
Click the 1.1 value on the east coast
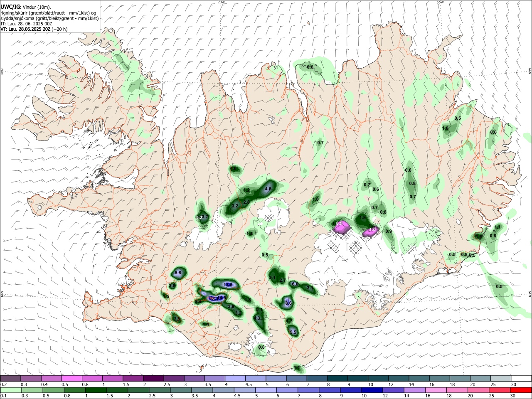click(x=498, y=227)
